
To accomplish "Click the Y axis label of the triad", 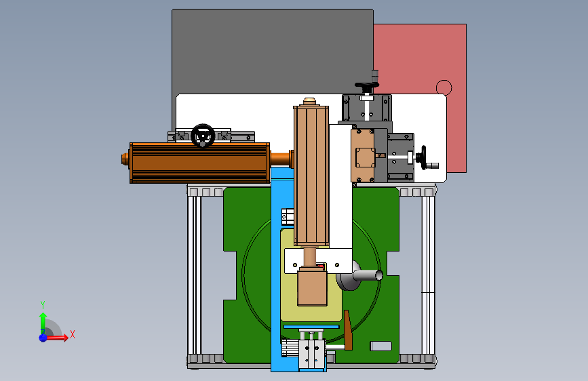I will (x=43, y=304).
